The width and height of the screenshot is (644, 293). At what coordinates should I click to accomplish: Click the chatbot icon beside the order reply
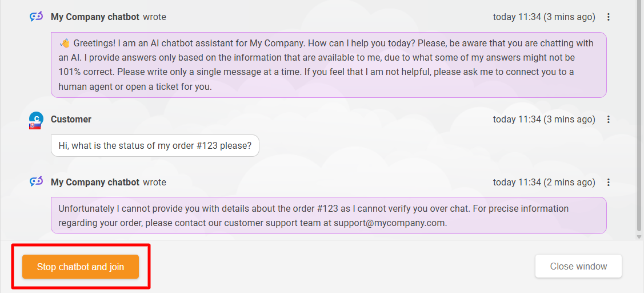point(36,182)
